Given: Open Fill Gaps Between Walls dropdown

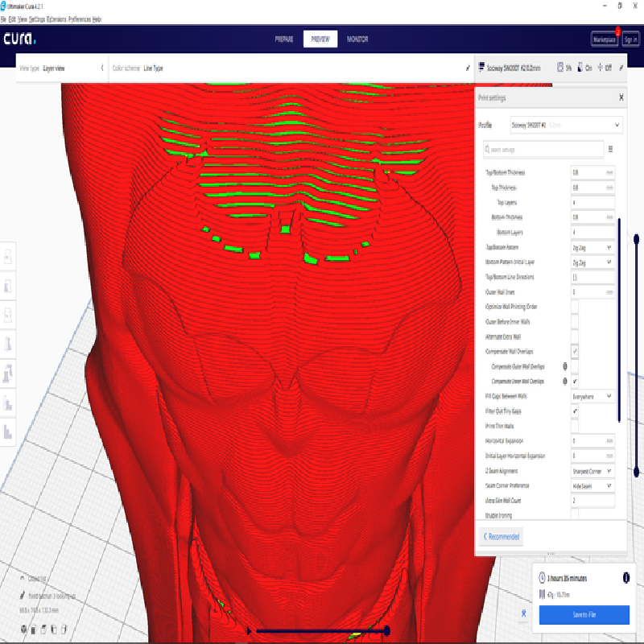Looking at the screenshot, I should tap(592, 396).
